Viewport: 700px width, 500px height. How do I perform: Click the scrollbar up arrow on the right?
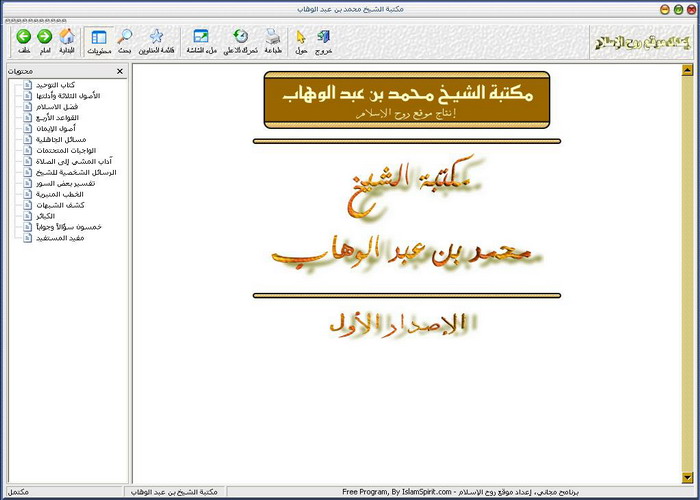687,71
